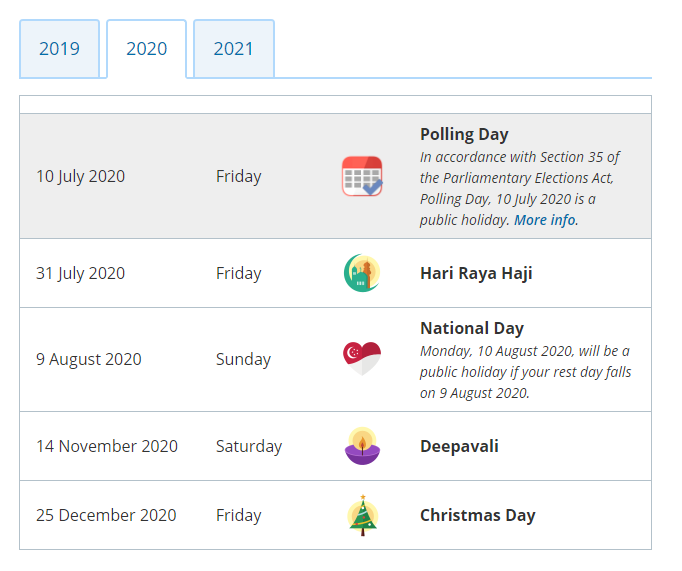Click the Hari Raya Haji title
682x571 pixels.
[x=476, y=273]
